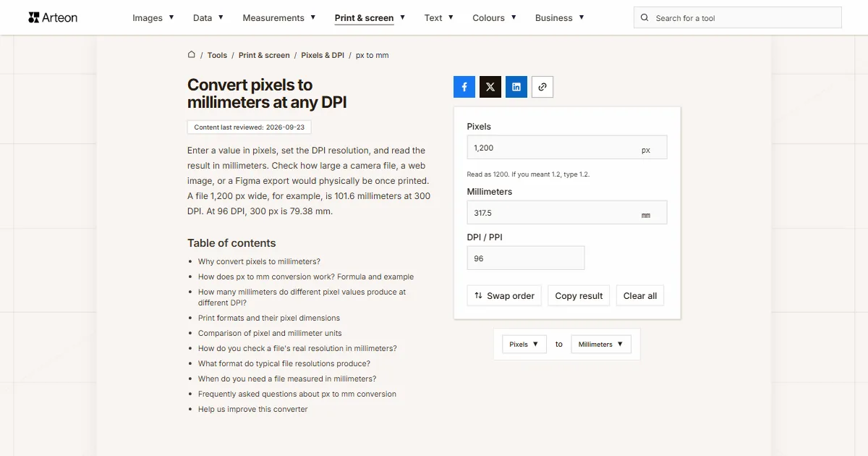
Task: Go to the home breadcrumb icon
Action: [x=192, y=54]
